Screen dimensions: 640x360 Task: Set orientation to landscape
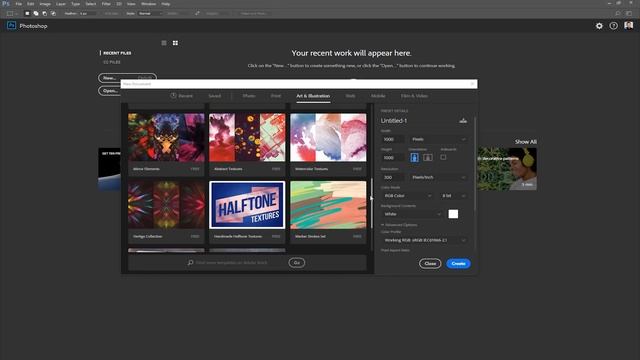427,158
